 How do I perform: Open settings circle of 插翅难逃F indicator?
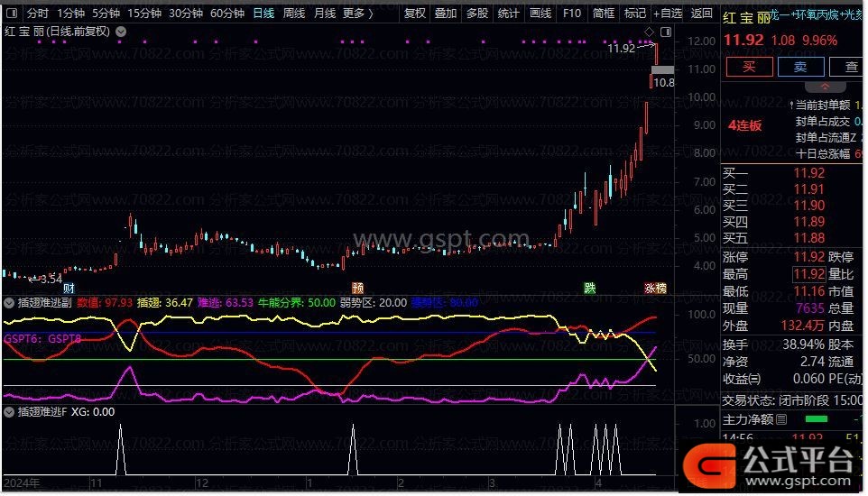(9, 412)
